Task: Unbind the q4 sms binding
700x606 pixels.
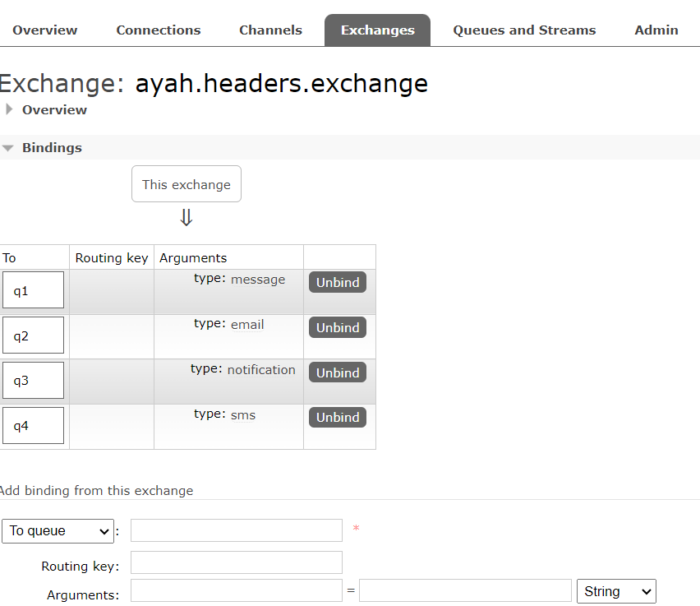Action: click(338, 417)
